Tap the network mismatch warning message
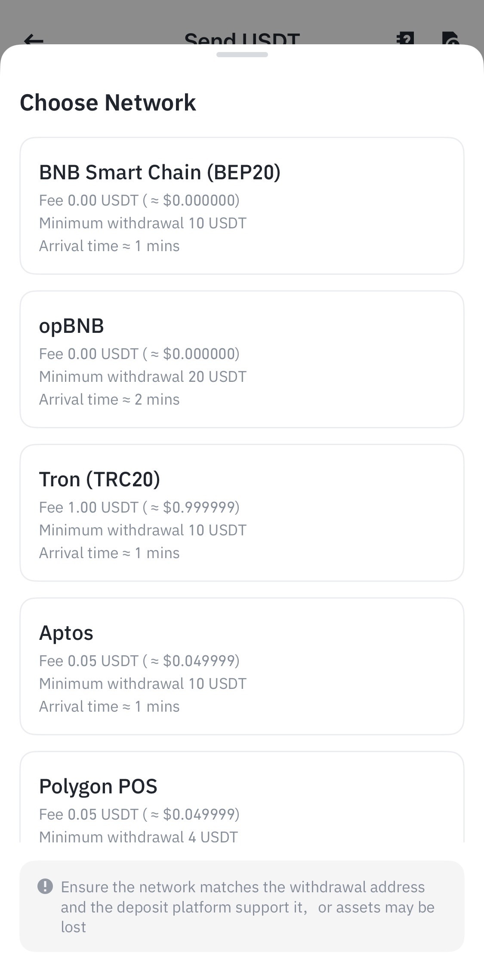 tap(247, 907)
